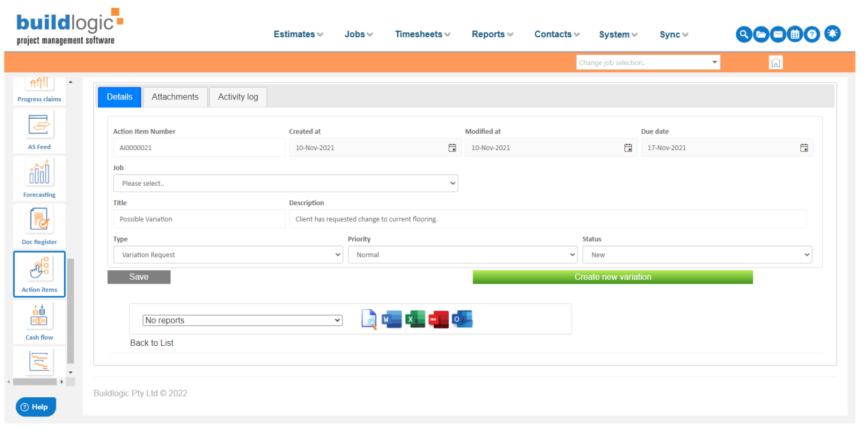Change the Priority dropdown from Normal

462,254
